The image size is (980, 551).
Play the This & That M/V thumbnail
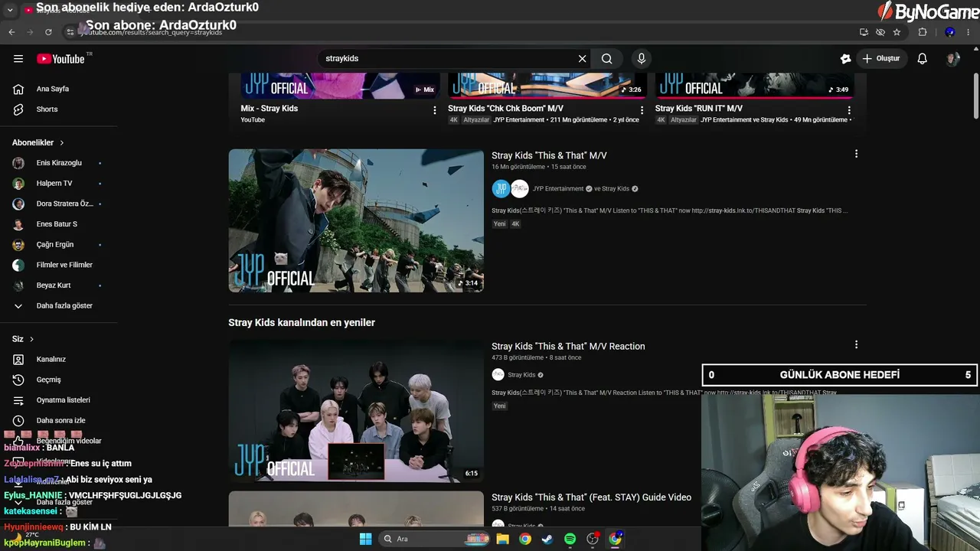(x=356, y=220)
